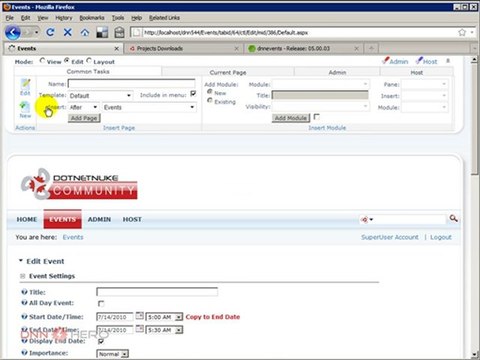Collapse the Edit Event section

coord(21,261)
